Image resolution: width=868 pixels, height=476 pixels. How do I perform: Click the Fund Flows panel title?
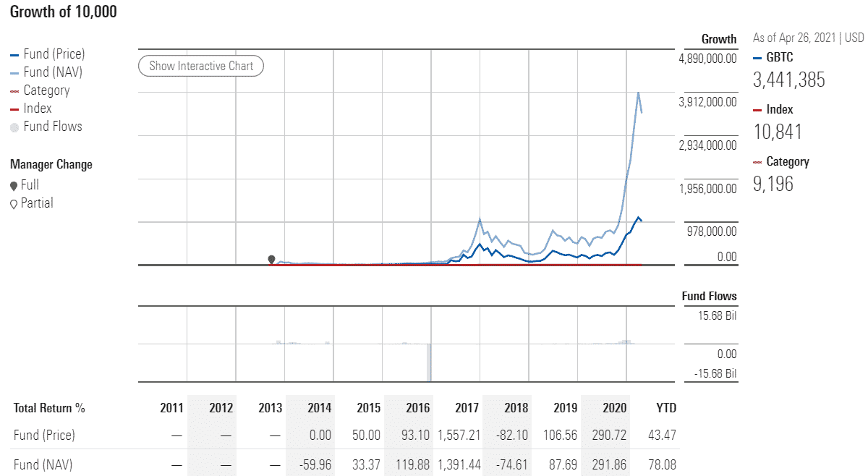(708, 296)
